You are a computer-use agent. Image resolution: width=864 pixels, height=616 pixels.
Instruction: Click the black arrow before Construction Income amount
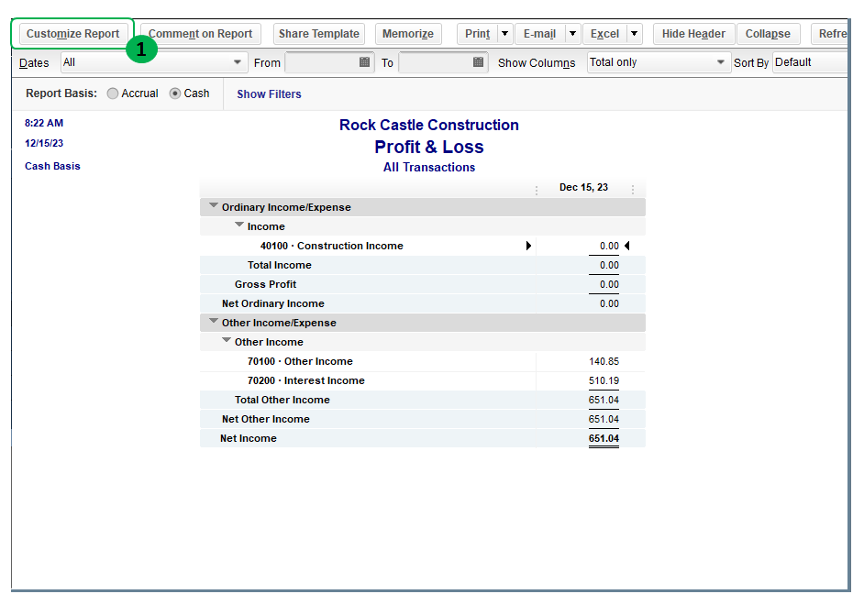(x=528, y=246)
